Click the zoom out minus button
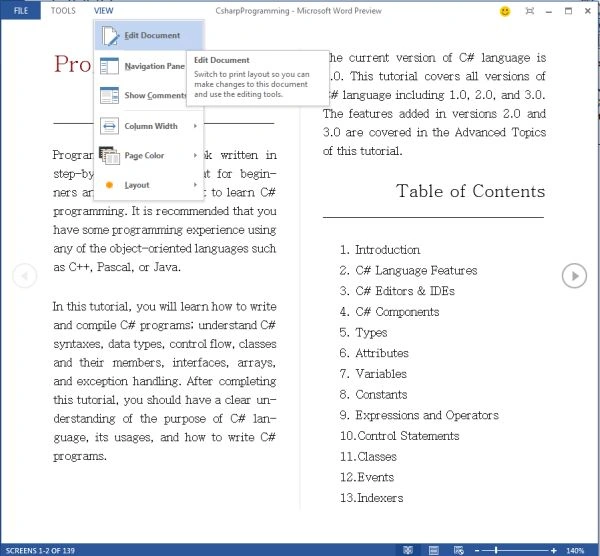The width and height of the screenshot is (600, 556). pos(477,551)
